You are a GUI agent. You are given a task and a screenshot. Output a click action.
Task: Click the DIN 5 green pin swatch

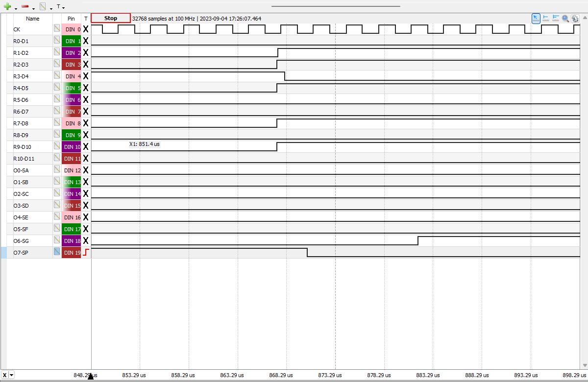point(72,88)
